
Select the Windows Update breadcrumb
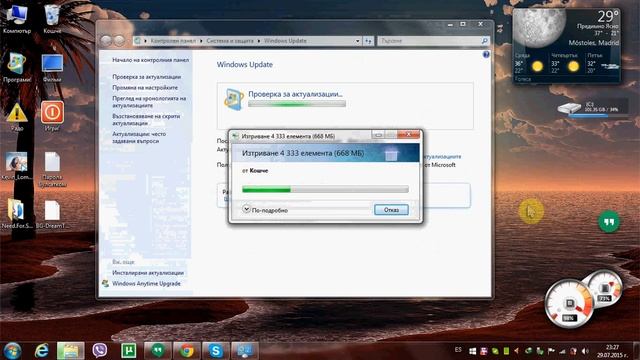coord(285,41)
